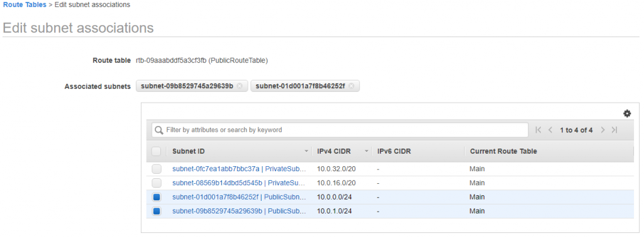The image size is (644, 238).
Task: Select the 10.0.0.0/24 CIDR cell
Action: [x=335, y=197]
